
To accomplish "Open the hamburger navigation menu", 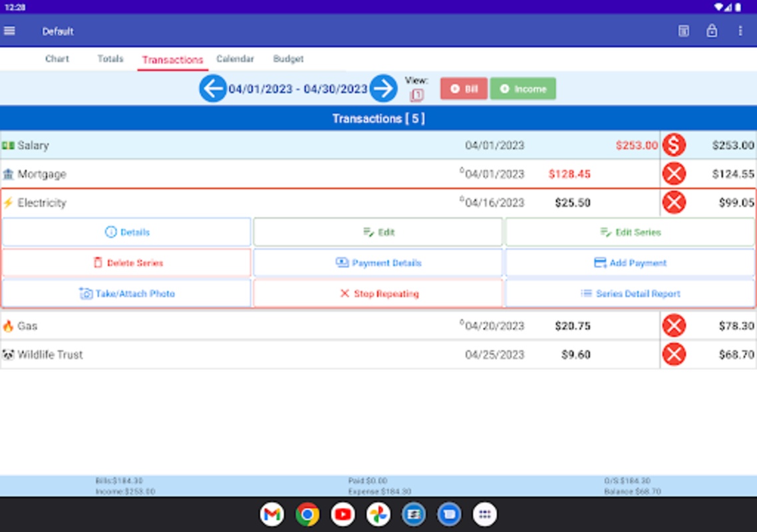I will tap(9, 31).
